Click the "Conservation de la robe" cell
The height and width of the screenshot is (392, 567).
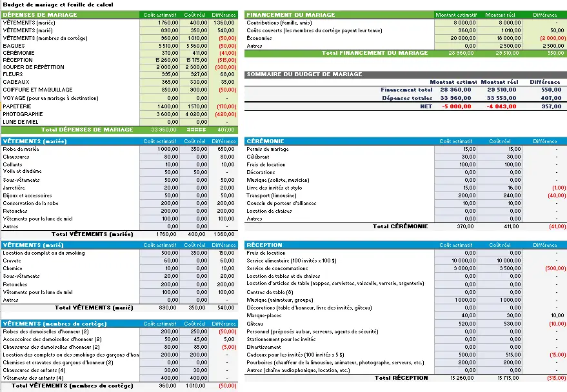(x=30, y=203)
